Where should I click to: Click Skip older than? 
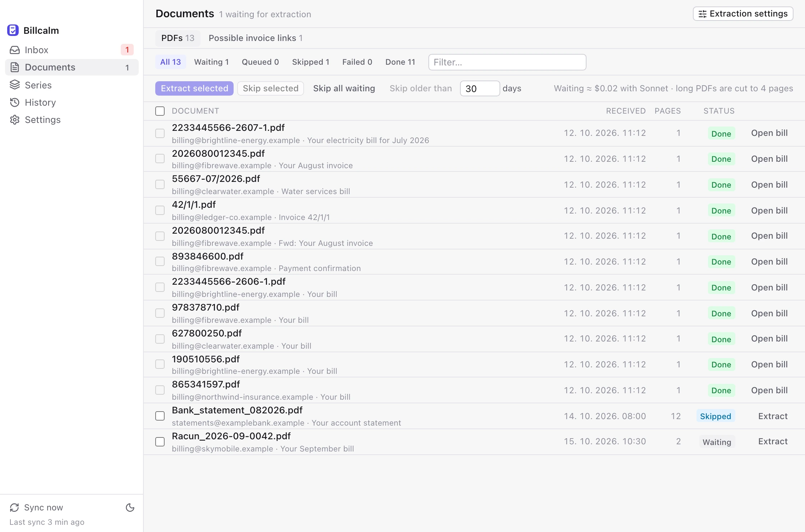coord(421,88)
